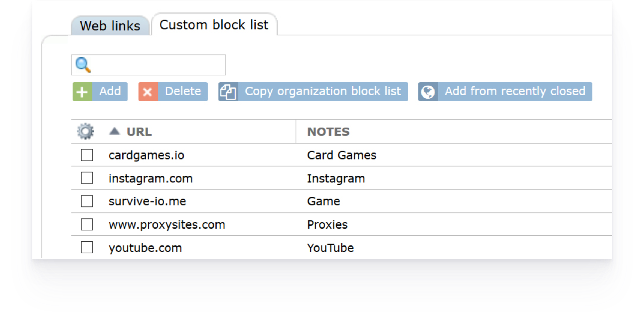Viewport: 644px width, 323px height.
Task: Select the Card Games notes cell
Action: point(341,156)
